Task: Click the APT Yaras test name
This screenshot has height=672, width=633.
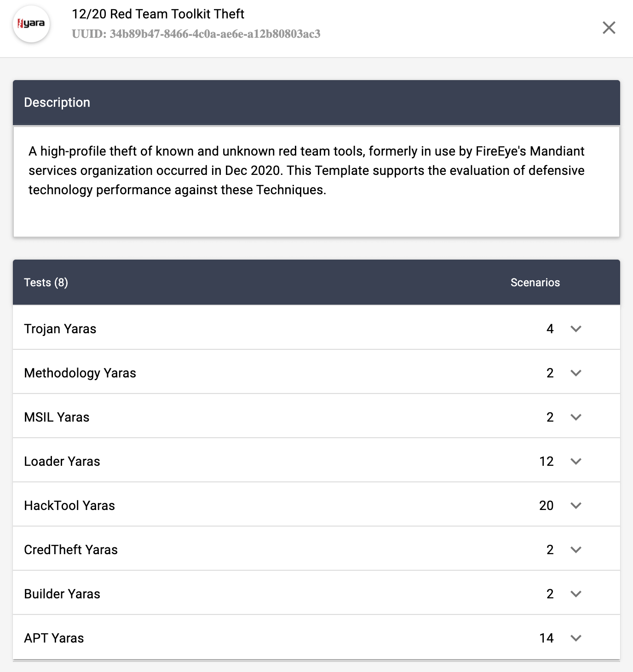Action: 54,638
